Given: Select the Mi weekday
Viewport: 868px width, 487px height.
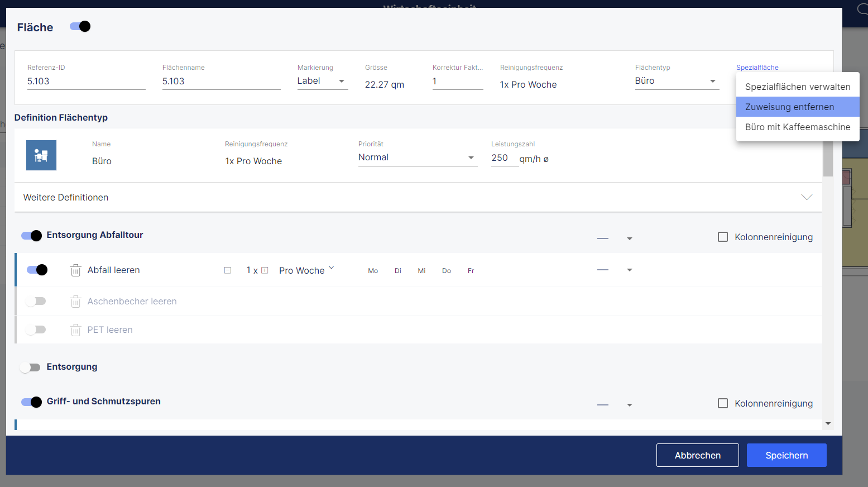Looking at the screenshot, I should point(422,271).
